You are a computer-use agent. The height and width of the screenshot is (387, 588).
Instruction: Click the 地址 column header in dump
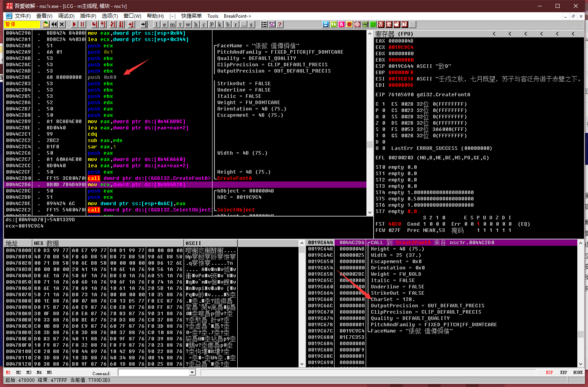pos(18,243)
